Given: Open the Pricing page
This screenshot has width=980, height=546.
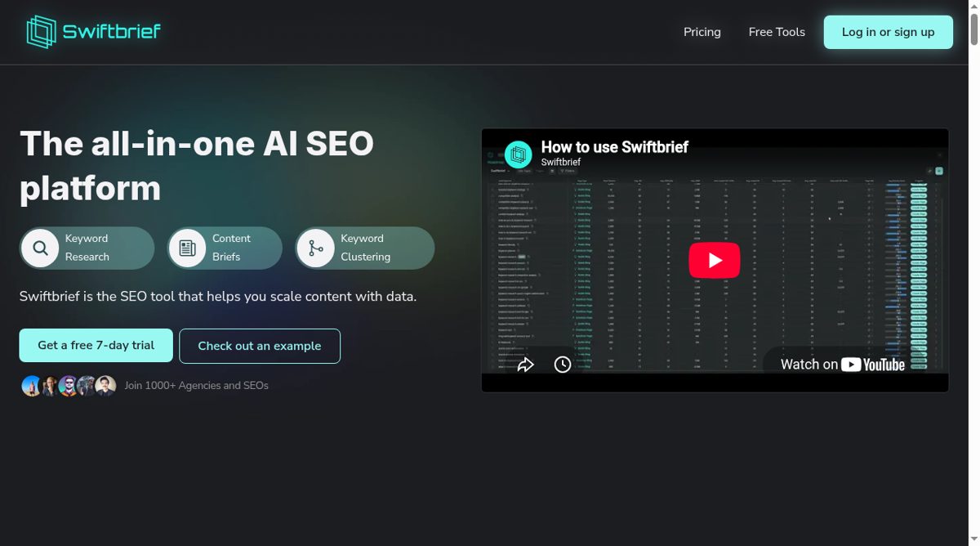Looking at the screenshot, I should point(702,32).
